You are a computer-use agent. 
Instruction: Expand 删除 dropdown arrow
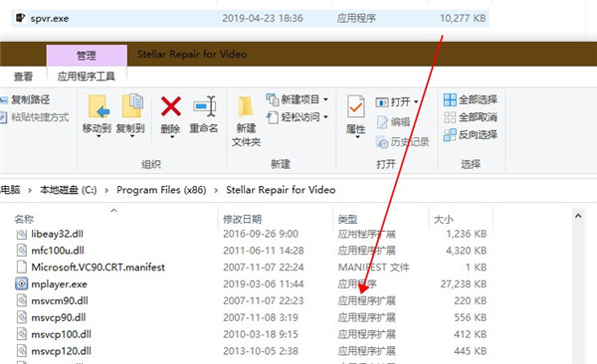click(171, 136)
